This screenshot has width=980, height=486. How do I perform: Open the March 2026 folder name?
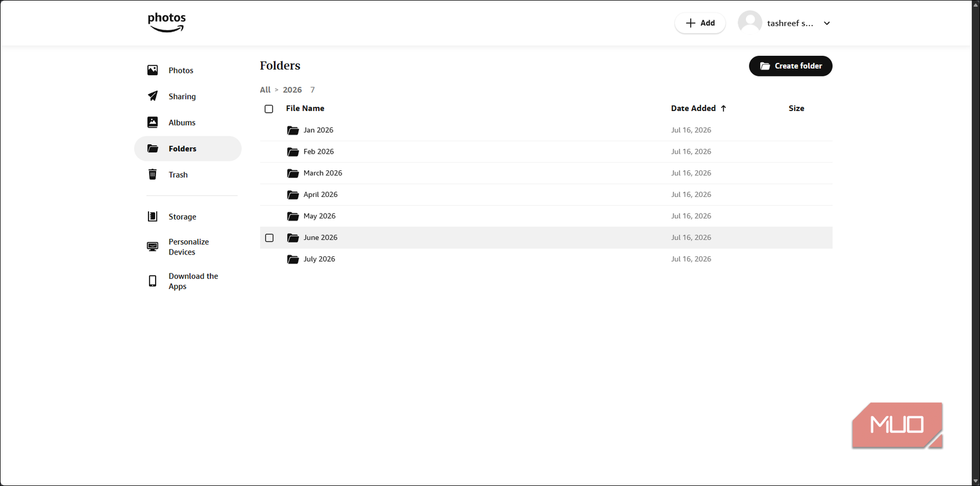point(323,173)
